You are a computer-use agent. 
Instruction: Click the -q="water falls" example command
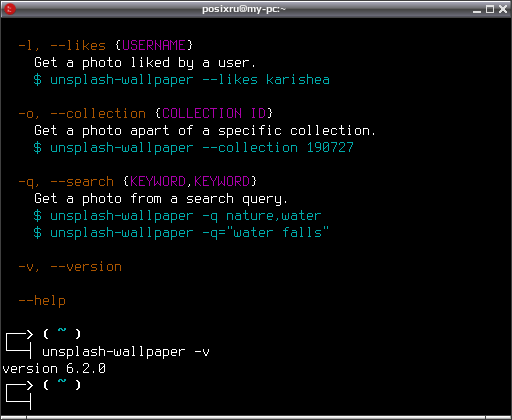tap(181, 232)
